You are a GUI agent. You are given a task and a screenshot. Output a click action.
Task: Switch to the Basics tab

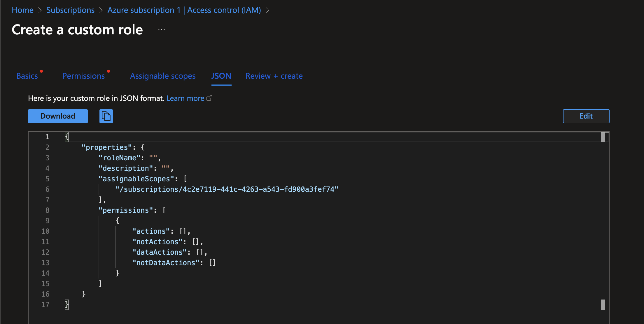click(27, 76)
